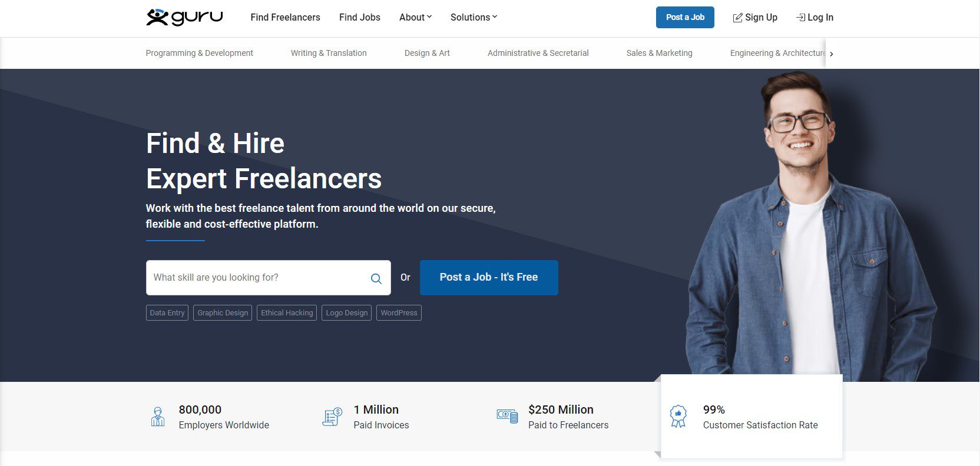
Task: Click the "$250 Million" statistic text
Action: [561, 410]
